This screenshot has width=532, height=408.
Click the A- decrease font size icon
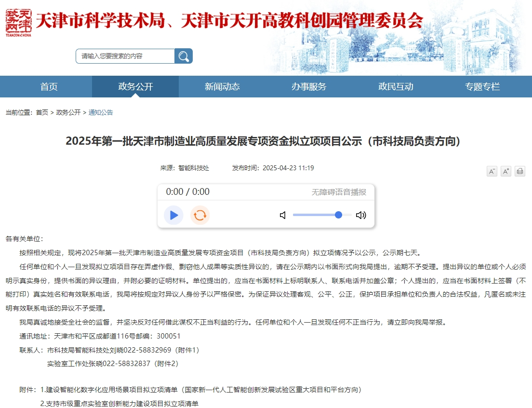pos(492,171)
